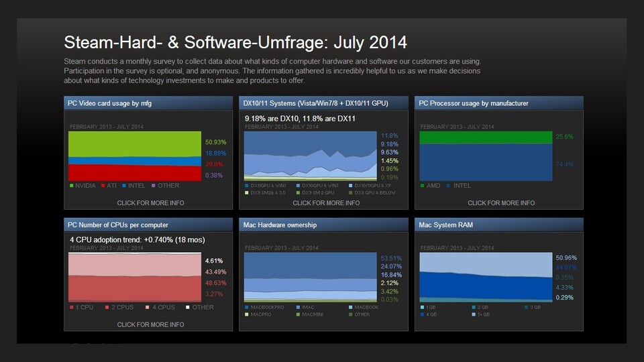Open more info for CPUs per computer
The height and width of the screenshot is (362, 644).
[x=150, y=324]
